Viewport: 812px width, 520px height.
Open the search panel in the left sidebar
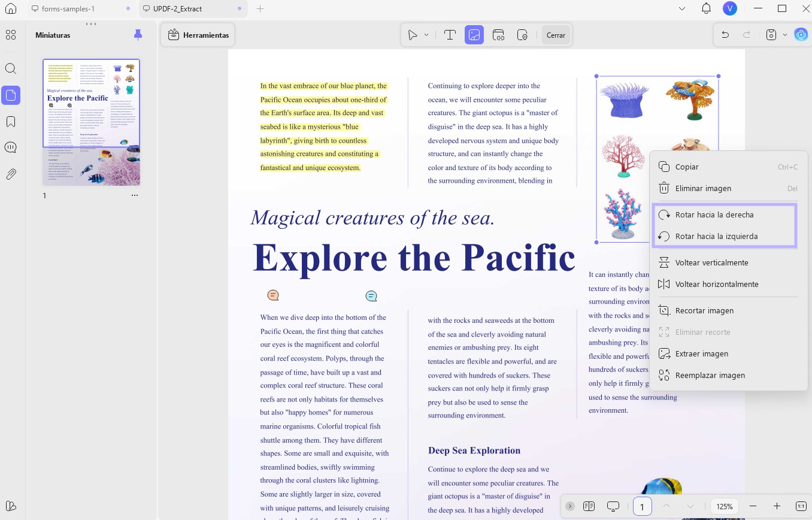11,68
